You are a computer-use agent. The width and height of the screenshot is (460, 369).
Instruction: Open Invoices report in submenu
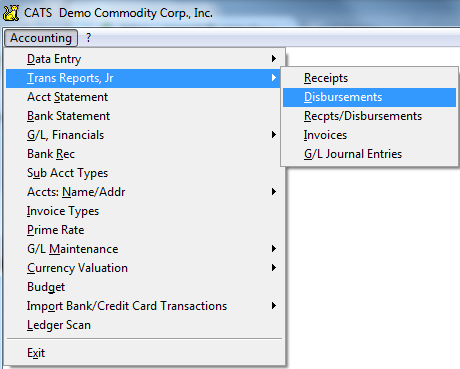(369, 135)
